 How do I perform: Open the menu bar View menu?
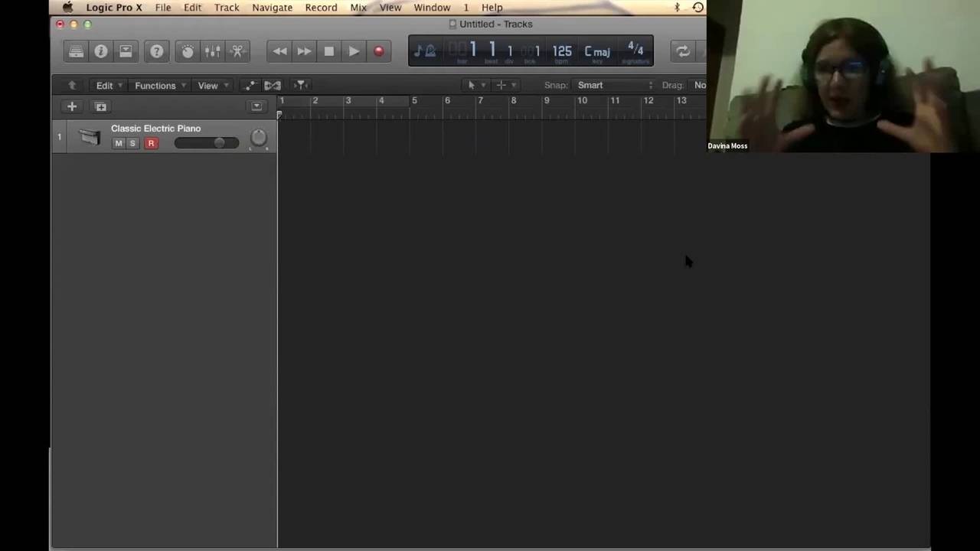[x=390, y=8]
